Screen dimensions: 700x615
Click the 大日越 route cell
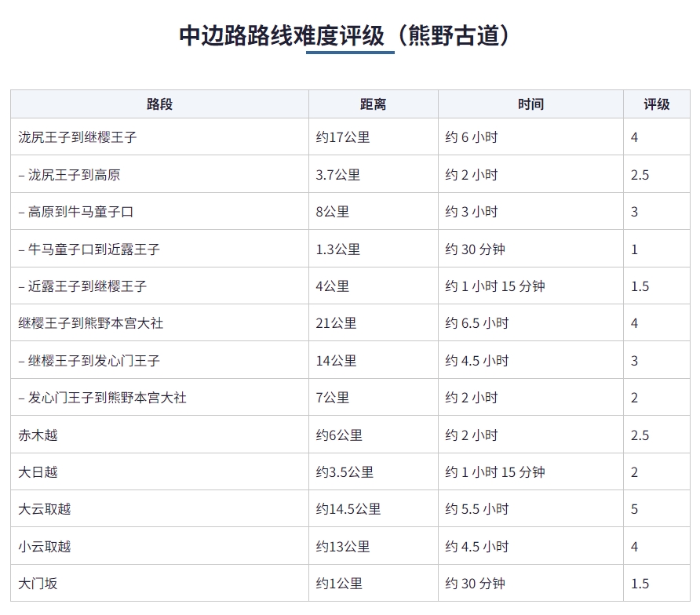click(x=159, y=472)
